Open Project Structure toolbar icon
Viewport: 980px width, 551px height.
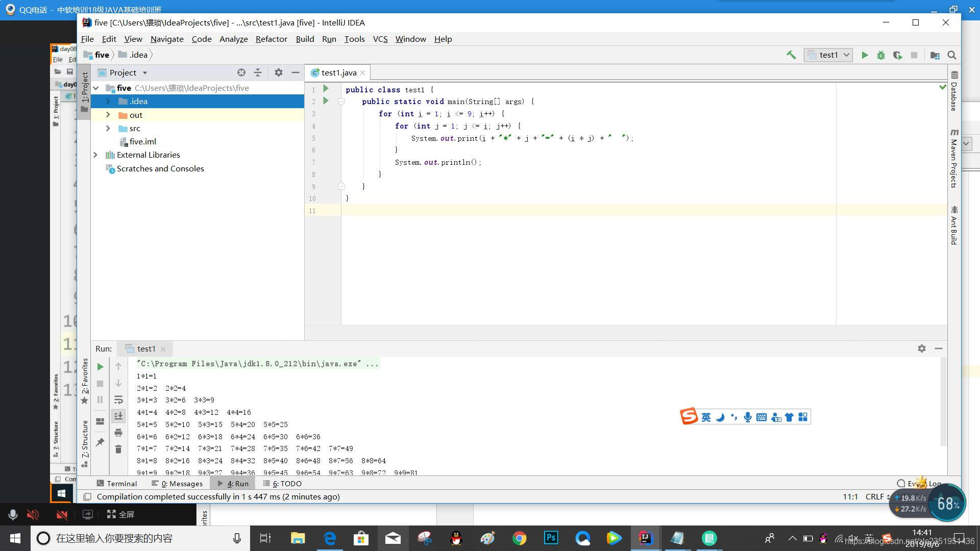935,55
